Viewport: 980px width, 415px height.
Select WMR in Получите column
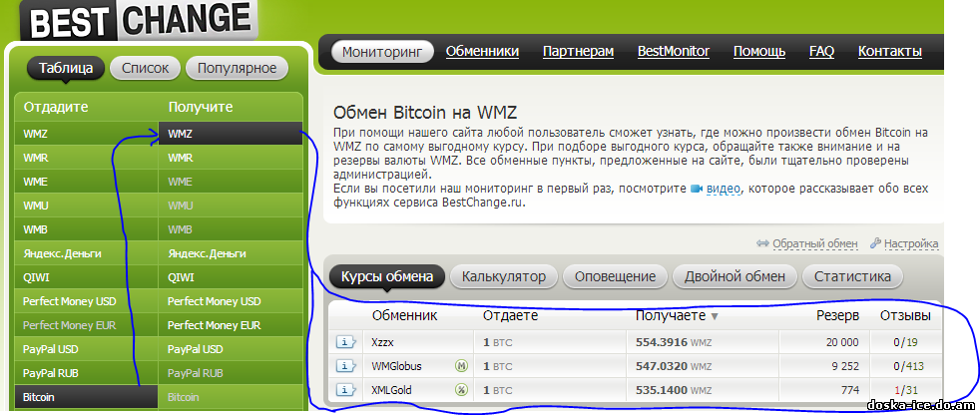pyautogui.click(x=231, y=159)
